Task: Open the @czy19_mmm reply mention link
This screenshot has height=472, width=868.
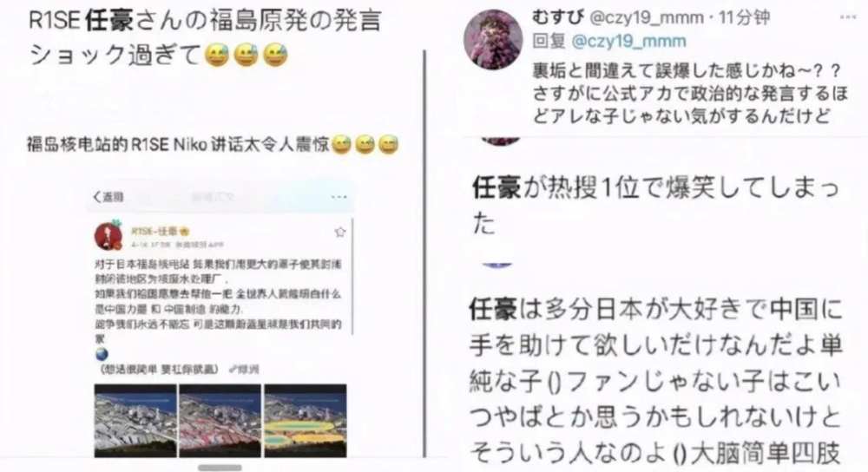Action: 628,42
